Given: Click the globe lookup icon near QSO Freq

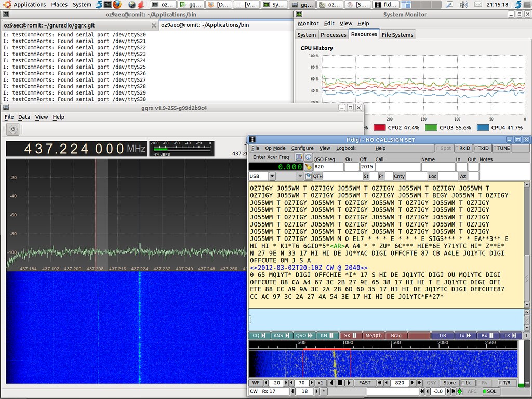Looking at the screenshot, I should (308, 157).
